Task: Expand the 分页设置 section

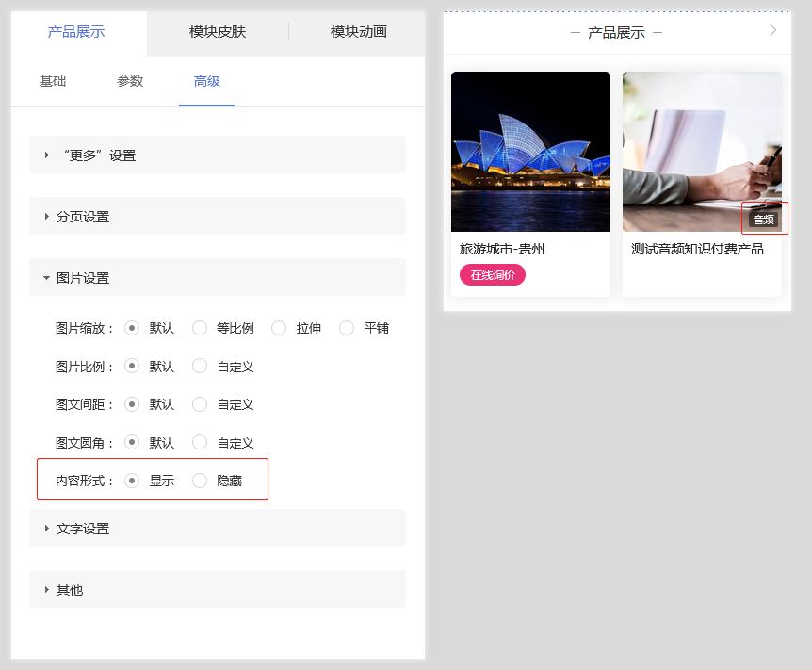Action: (x=218, y=216)
